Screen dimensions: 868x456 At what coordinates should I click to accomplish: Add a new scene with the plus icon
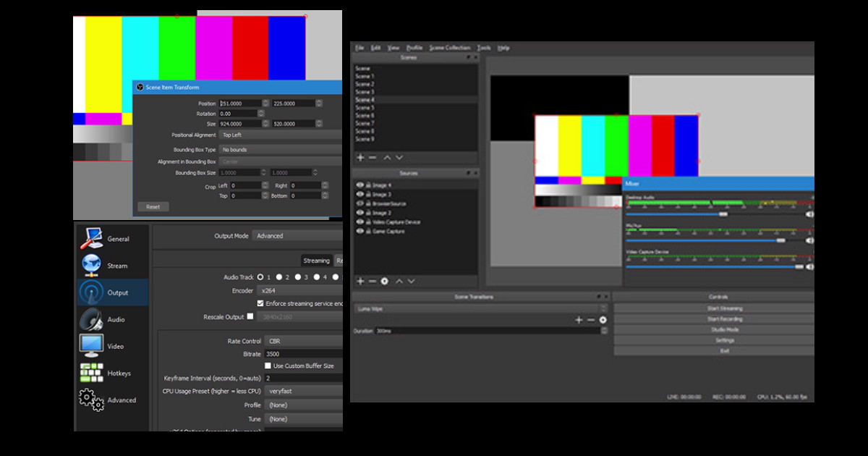(361, 157)
